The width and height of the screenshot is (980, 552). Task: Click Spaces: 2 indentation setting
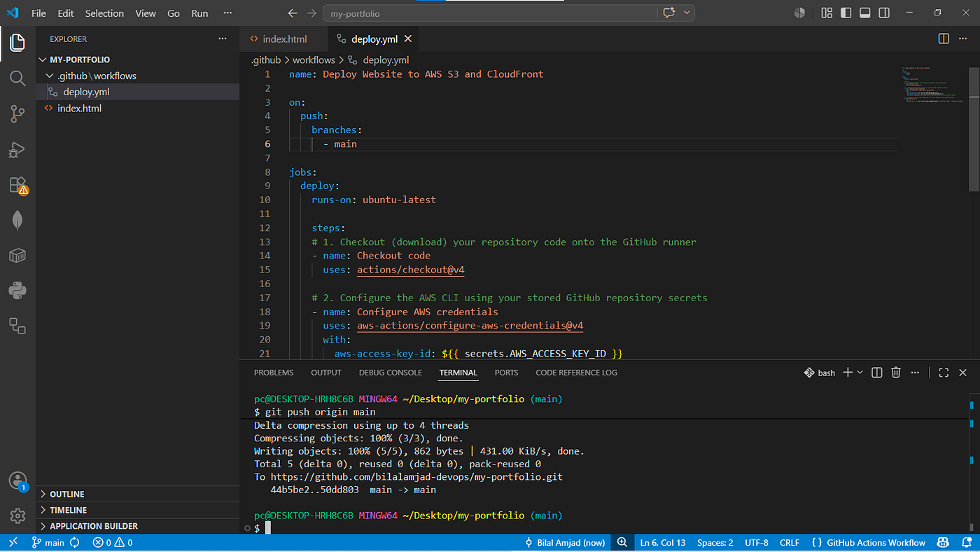pyautogui.click(x=715, y=542)
